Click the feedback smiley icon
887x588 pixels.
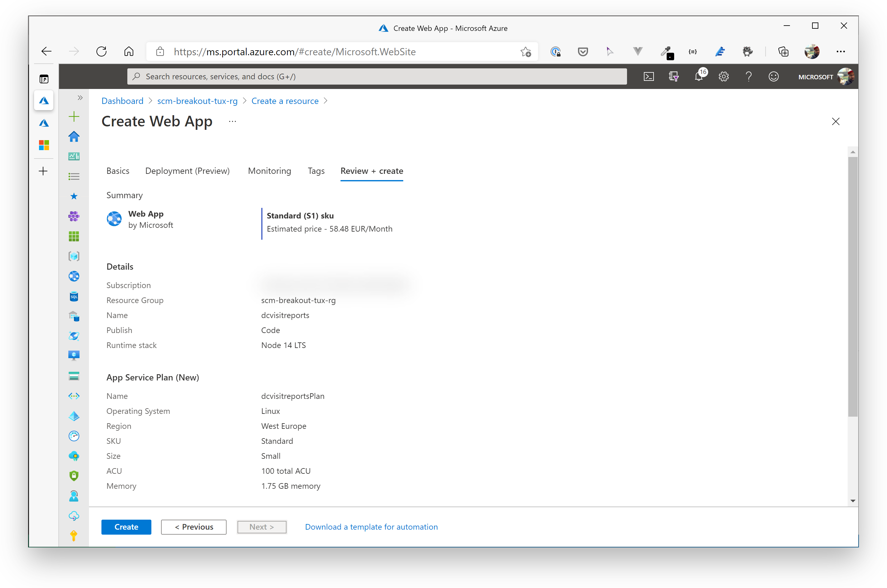774,76
